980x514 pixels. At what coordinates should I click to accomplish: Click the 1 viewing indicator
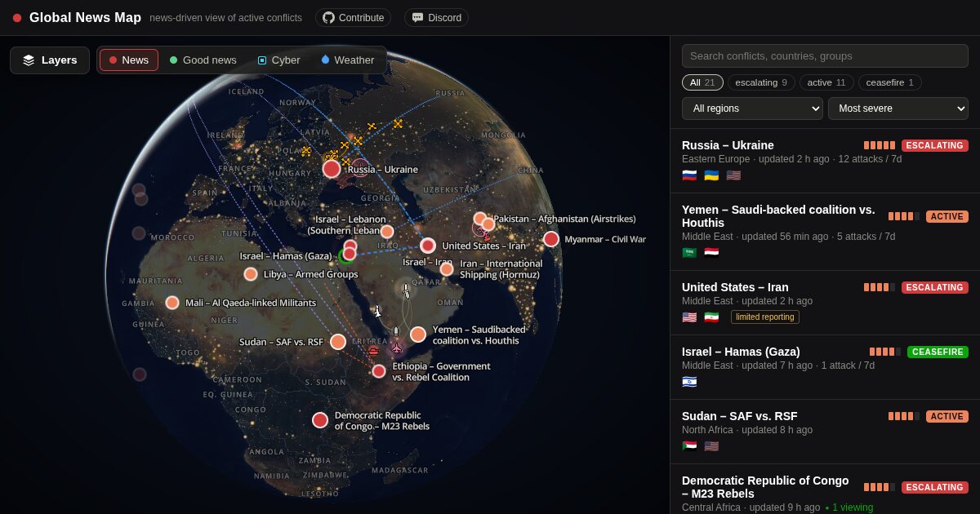pyautogui.click(x=849, y=507)
